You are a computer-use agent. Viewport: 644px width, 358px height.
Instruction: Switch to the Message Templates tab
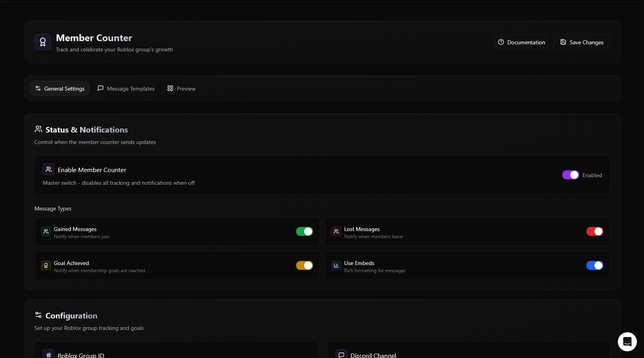click(x=126, y=89)
